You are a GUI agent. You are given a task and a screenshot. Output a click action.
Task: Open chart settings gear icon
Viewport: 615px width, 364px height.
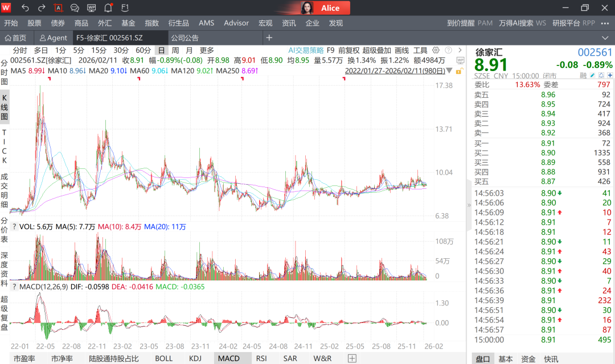pos(436,50)
